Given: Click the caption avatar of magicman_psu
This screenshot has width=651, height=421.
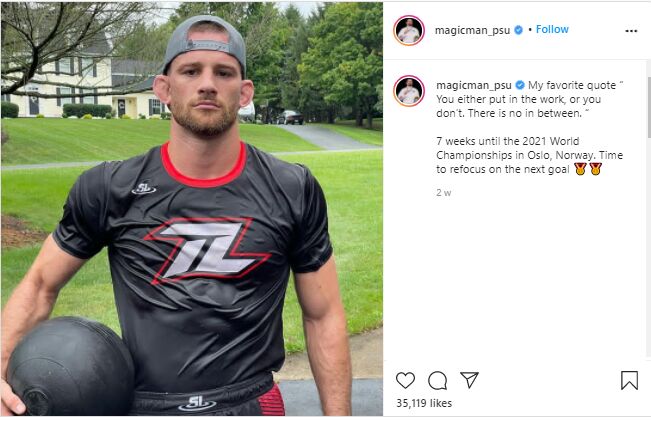Looking at the screenshot, I should pos(409,91).
